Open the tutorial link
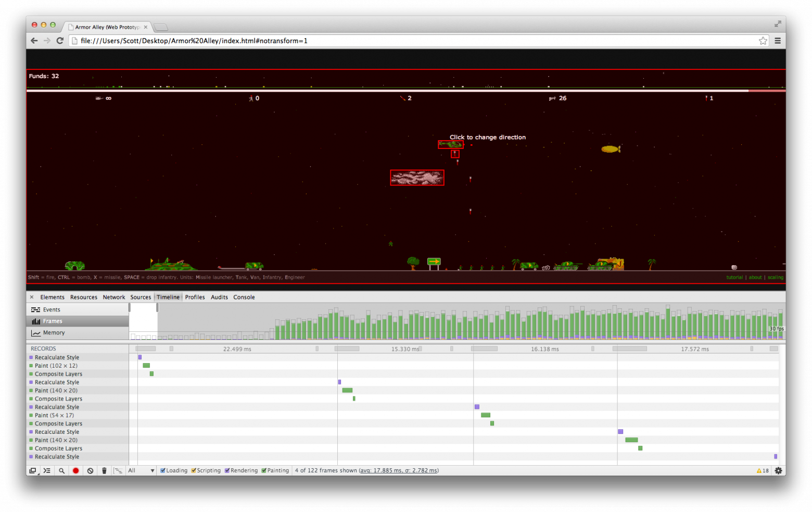The height and width of the screenshot is (512, 812). tap(734, 278)
